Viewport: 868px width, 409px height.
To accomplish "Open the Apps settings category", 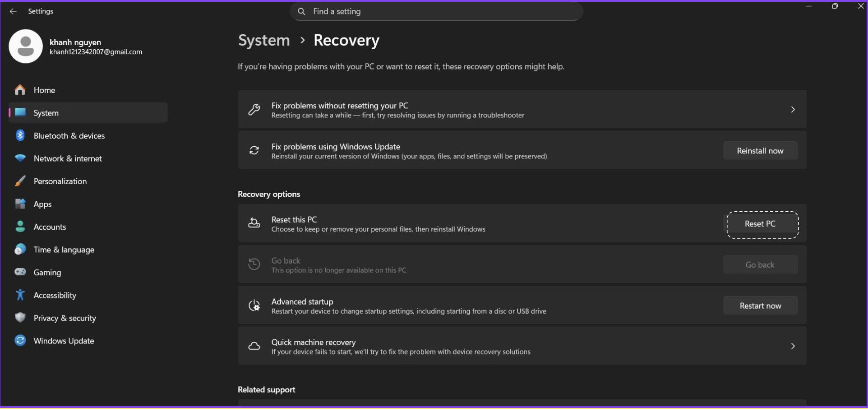I will click(x=42, y=204).
